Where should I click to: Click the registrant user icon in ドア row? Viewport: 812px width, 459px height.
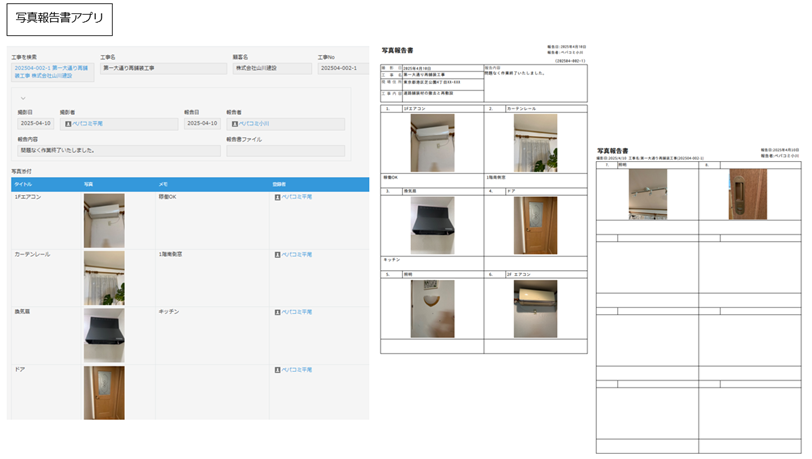coord(277,369)
